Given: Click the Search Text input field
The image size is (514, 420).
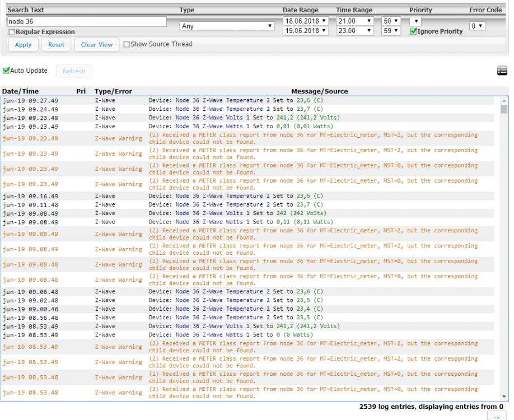Looking at the screenshot, I should tap(87, 21).
